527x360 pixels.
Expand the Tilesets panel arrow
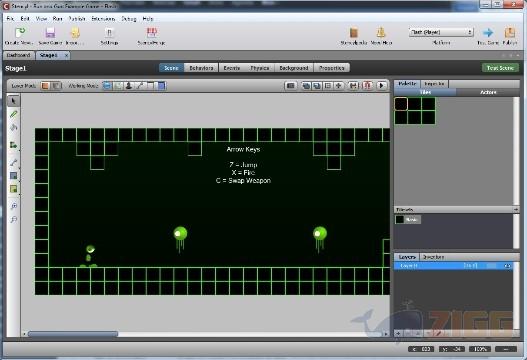coord(516,209)
